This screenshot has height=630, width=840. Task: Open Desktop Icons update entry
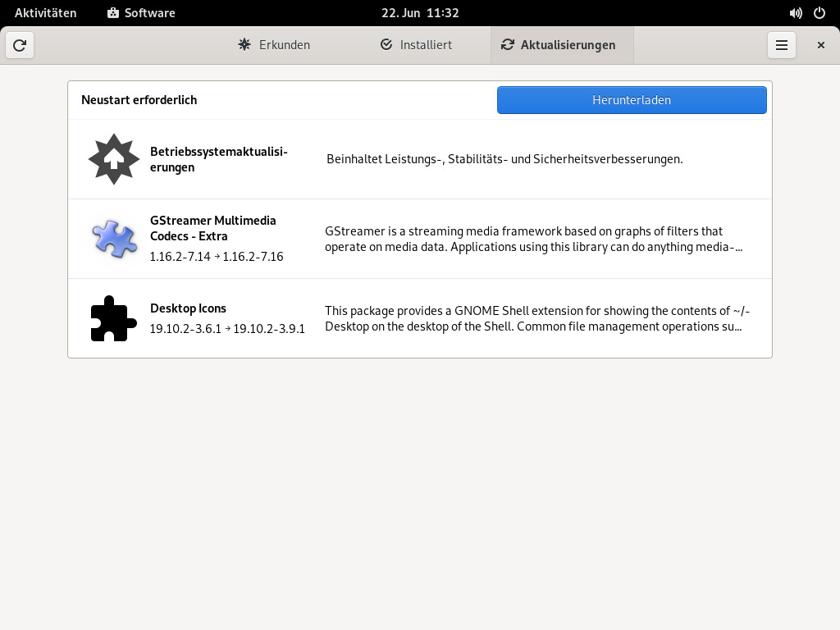(x=420, y=318)
